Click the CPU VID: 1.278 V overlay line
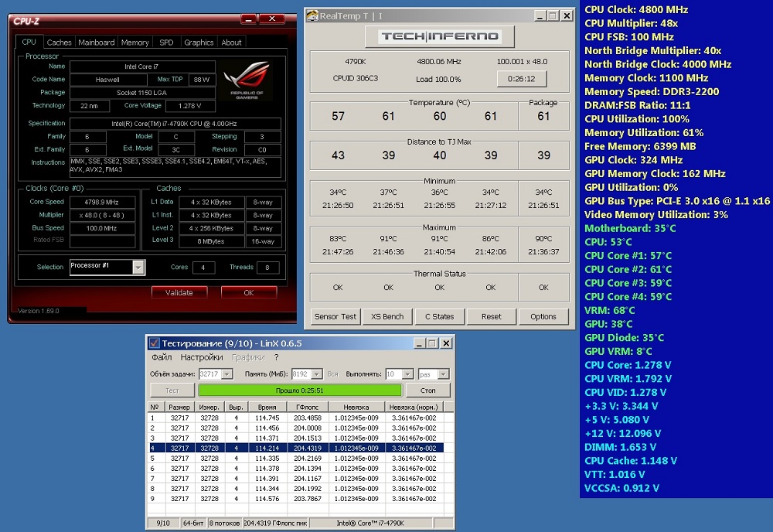 625,393
